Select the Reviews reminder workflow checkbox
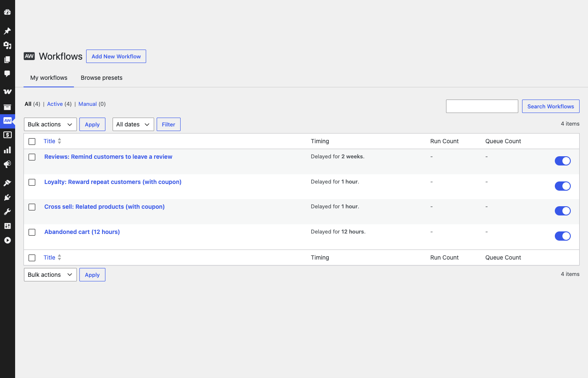 pos(32,157)
